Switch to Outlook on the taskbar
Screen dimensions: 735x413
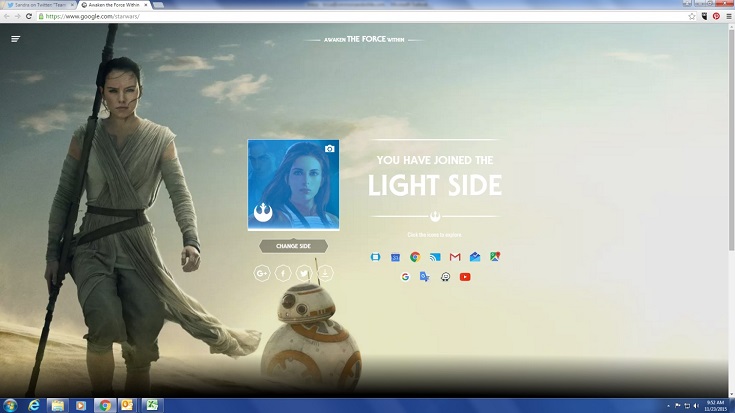point(127,405)
